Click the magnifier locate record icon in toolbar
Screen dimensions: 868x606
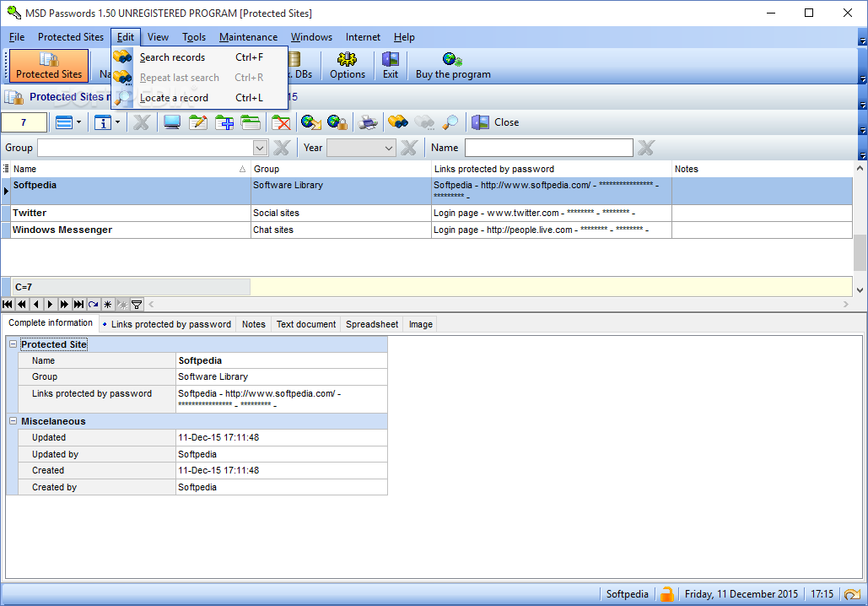click(x=450, y=122)
